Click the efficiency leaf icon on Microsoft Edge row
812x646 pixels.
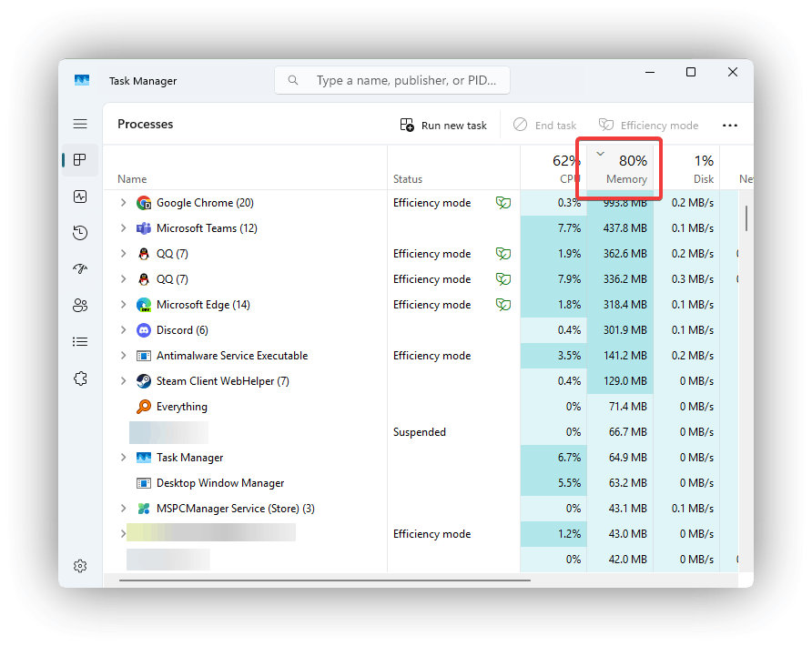pyautogui.click(x=503, y=305)
